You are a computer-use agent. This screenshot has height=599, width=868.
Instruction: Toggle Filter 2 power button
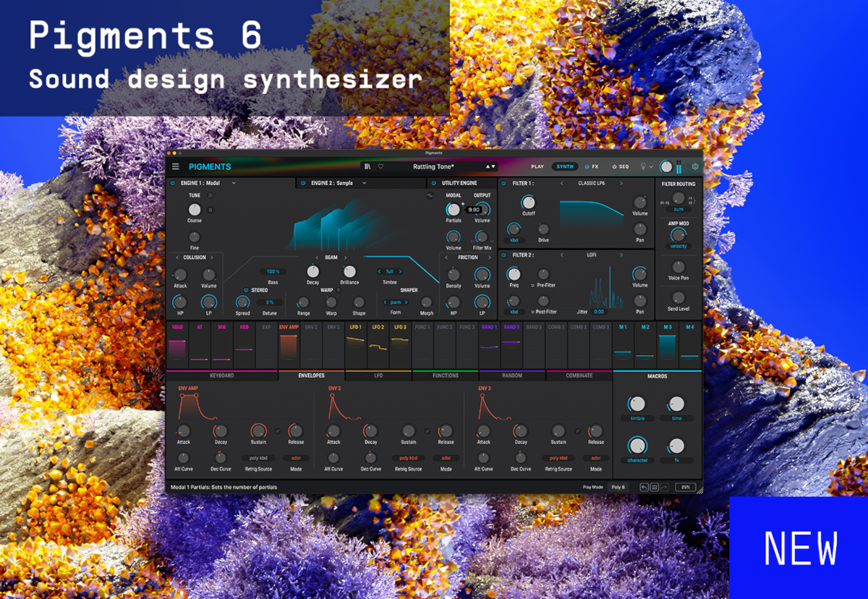click(504, 255)
